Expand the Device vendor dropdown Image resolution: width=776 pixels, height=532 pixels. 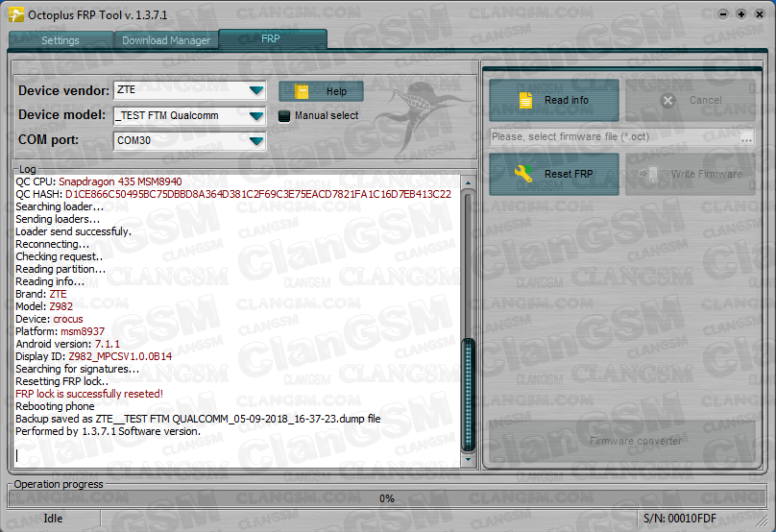point(255,91)
